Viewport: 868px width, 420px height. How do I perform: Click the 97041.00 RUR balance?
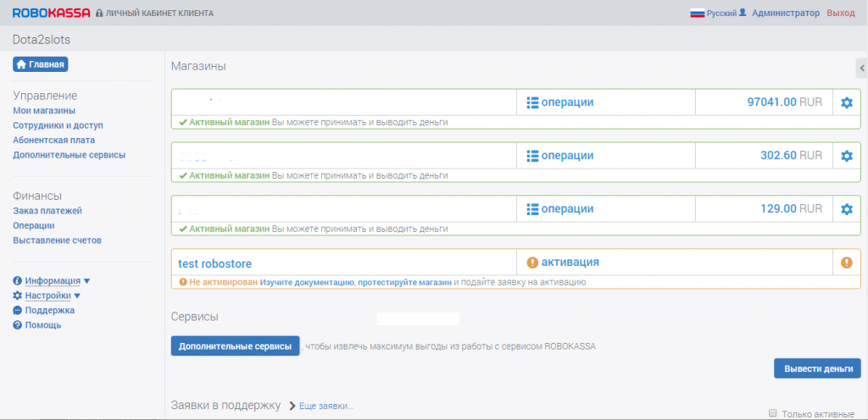coord(784,102)
